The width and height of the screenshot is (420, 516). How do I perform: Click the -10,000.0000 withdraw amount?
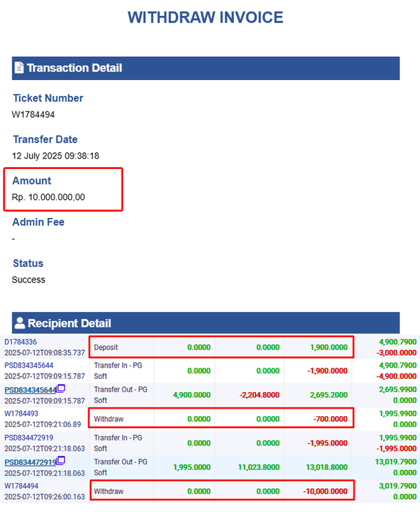coord(325,491)
